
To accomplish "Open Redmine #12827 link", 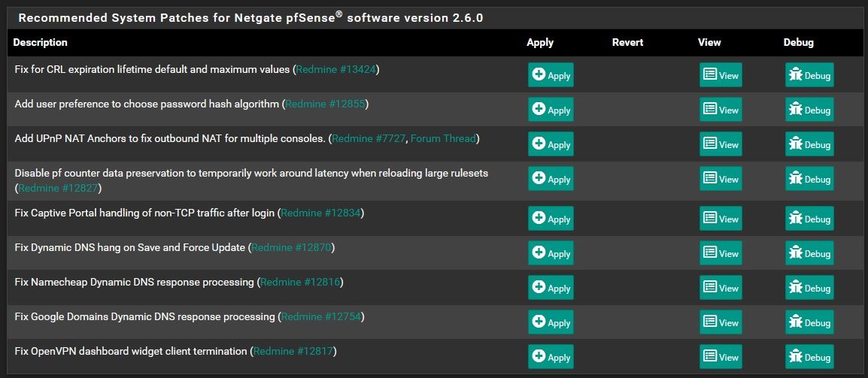I will tap(58, 188).
